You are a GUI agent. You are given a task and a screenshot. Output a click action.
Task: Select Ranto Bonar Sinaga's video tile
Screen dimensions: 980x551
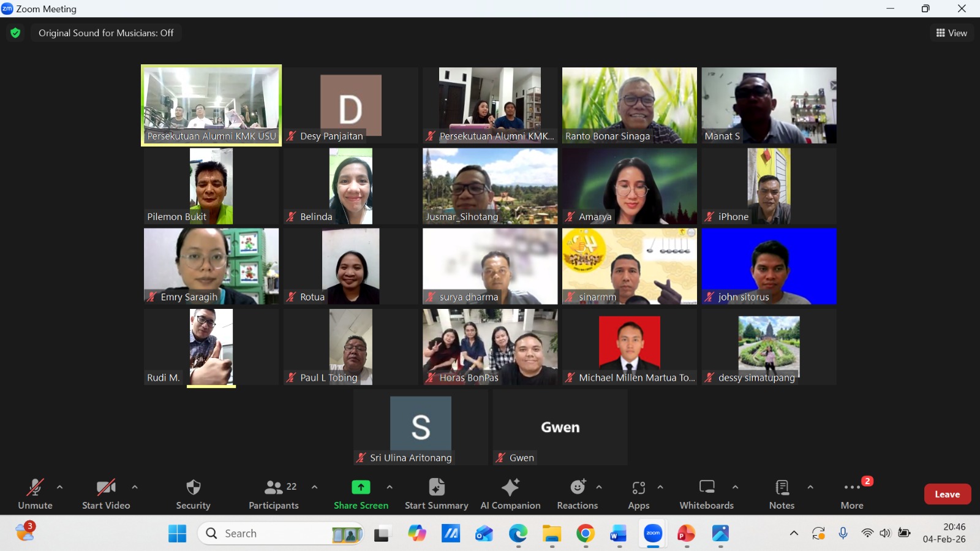click(x=629, y=105)
